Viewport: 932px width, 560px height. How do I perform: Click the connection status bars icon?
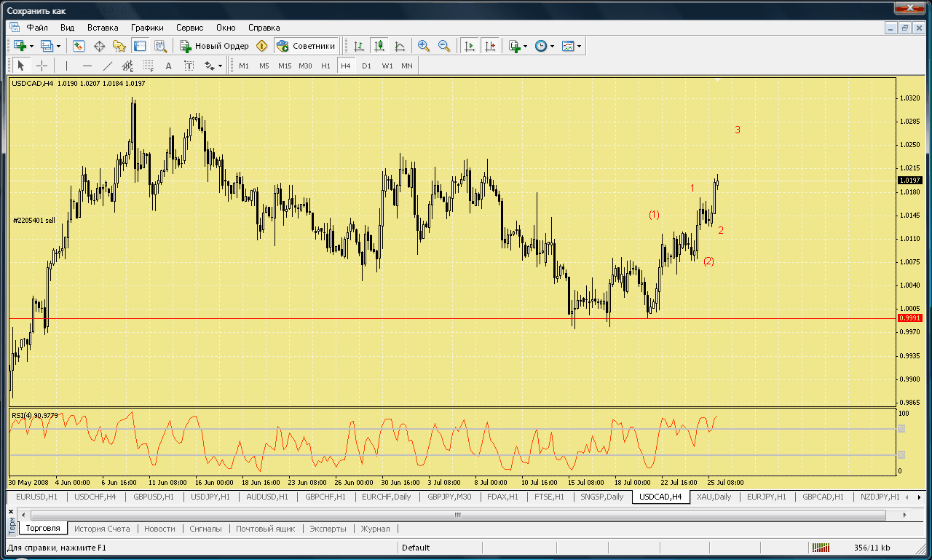point(820,548)
